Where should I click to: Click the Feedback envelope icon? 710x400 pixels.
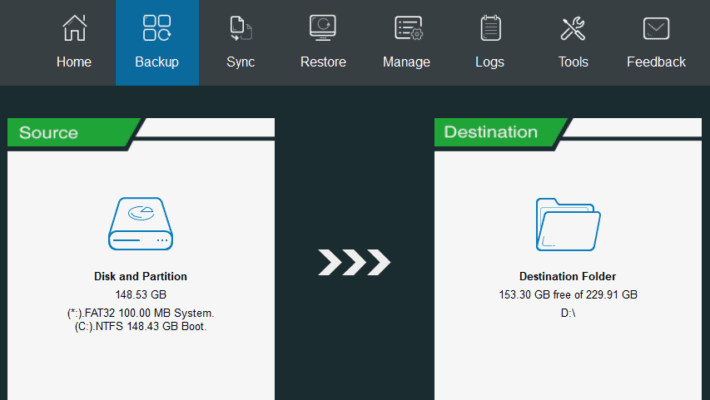tap(656, 28)
